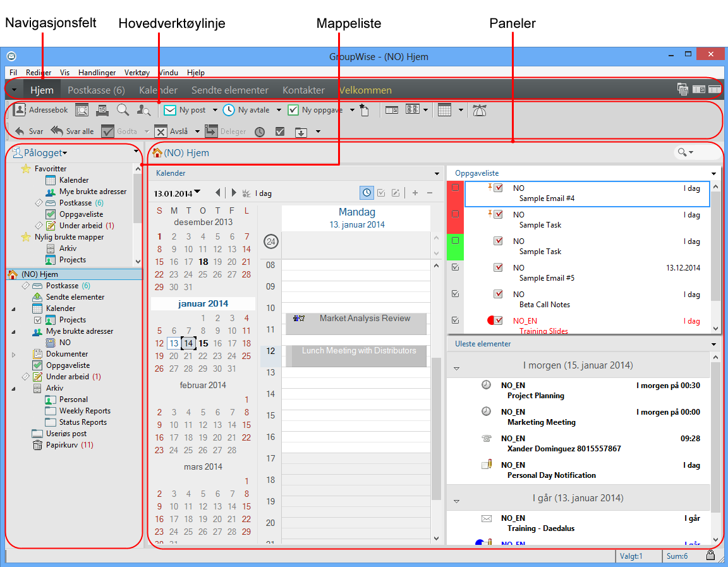Image resolution: width=728 pixels, height=567 pixels.
Task: Click the umbrella vacation rule icon
Action: pyautogui.click(x=479, y=110)
